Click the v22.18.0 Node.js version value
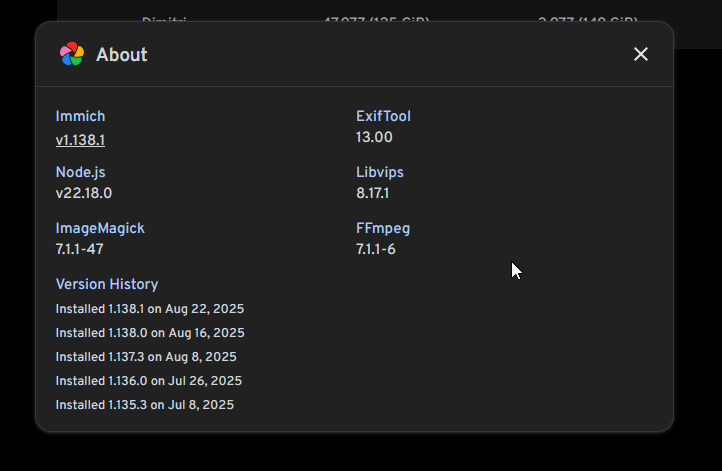 coord(84,193)
